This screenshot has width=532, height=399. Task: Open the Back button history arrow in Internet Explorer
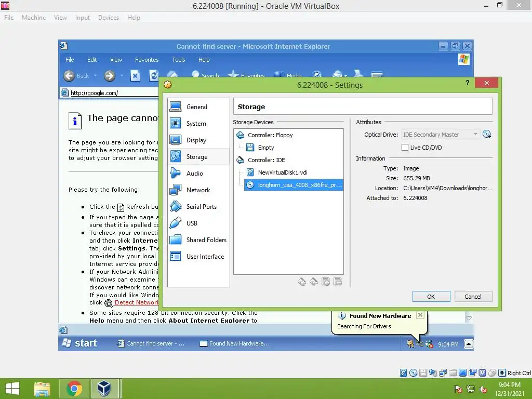[96, 76]
